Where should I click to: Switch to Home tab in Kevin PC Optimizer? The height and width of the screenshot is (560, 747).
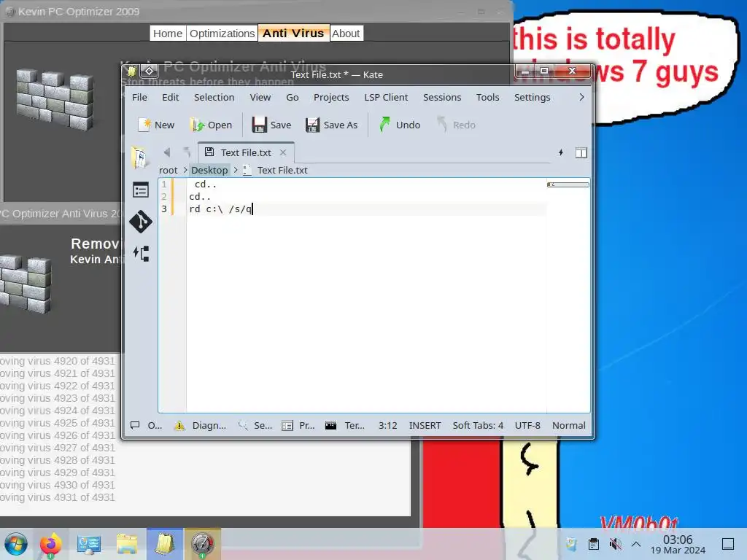168,34
